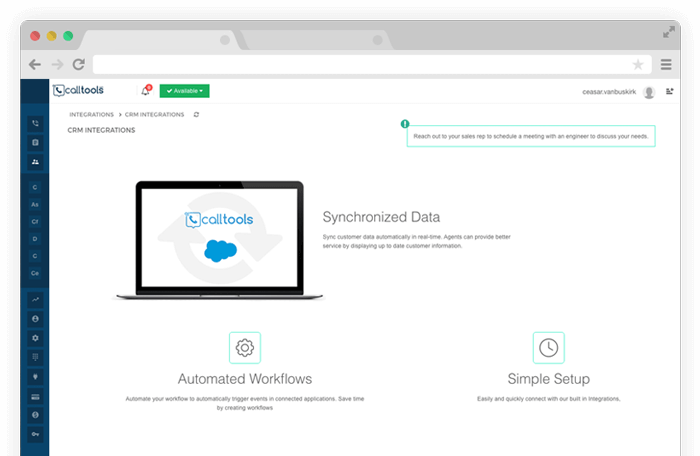Click the calltools logo in the header
The height and width of the screenshot is (456, 700).
pyautogui.click(x=78, y=90)
